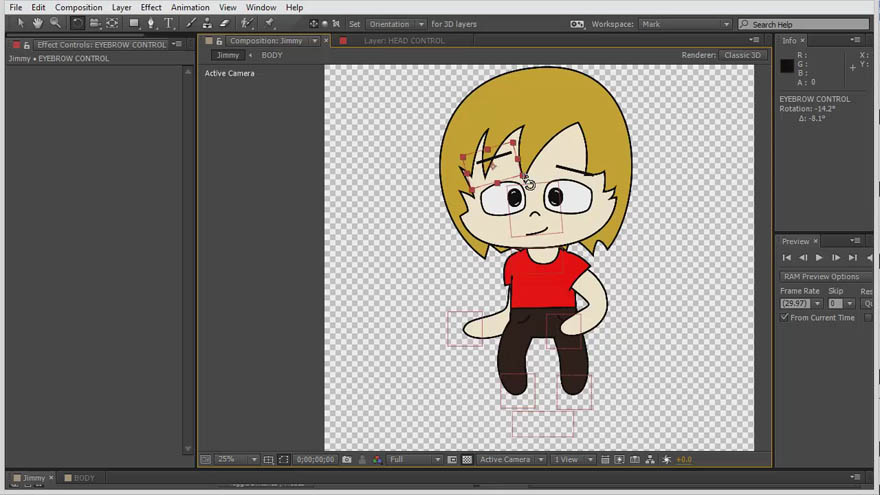Click the Fast Previews icon

coord(620,460)
